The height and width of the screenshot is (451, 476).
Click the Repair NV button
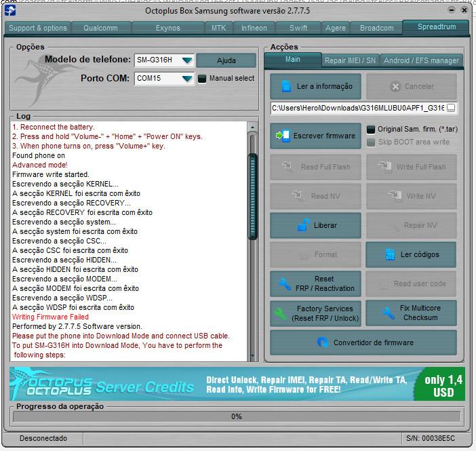411,225
